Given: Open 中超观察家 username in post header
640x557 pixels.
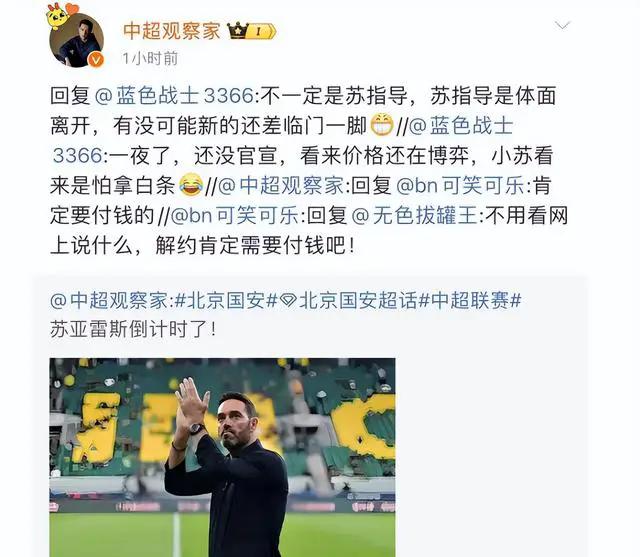Looking at the screenshot, I should coord(171,31).
